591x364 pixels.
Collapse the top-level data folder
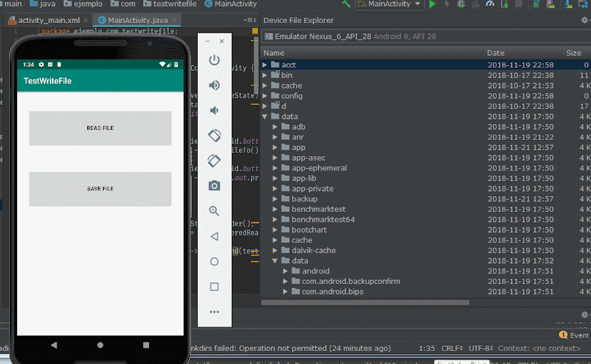(x=265, y=116)
